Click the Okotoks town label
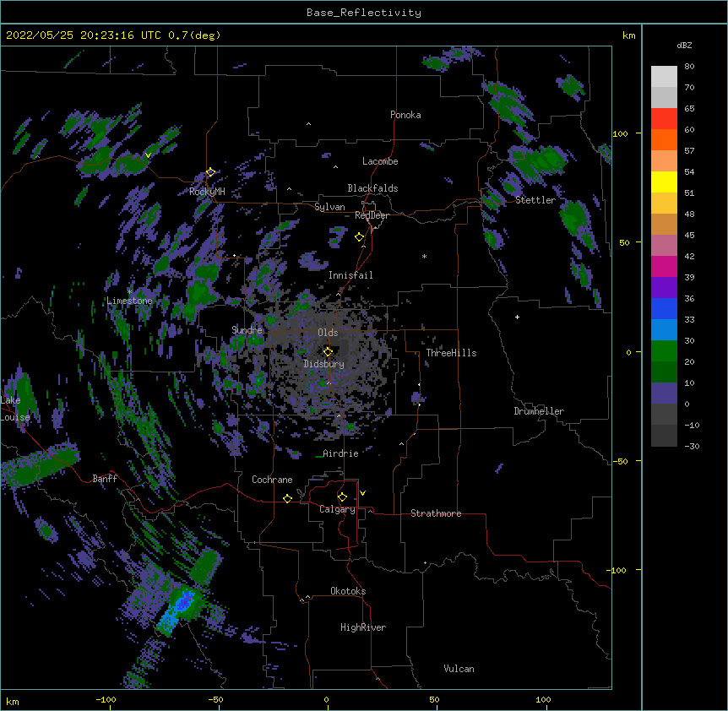 click(348, 591)
